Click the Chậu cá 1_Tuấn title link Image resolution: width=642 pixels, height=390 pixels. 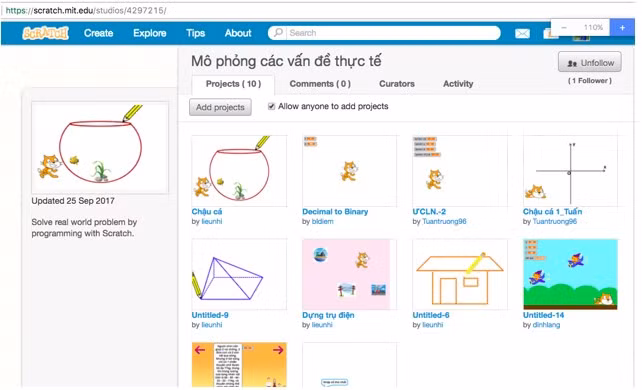[x=552, y=212]
